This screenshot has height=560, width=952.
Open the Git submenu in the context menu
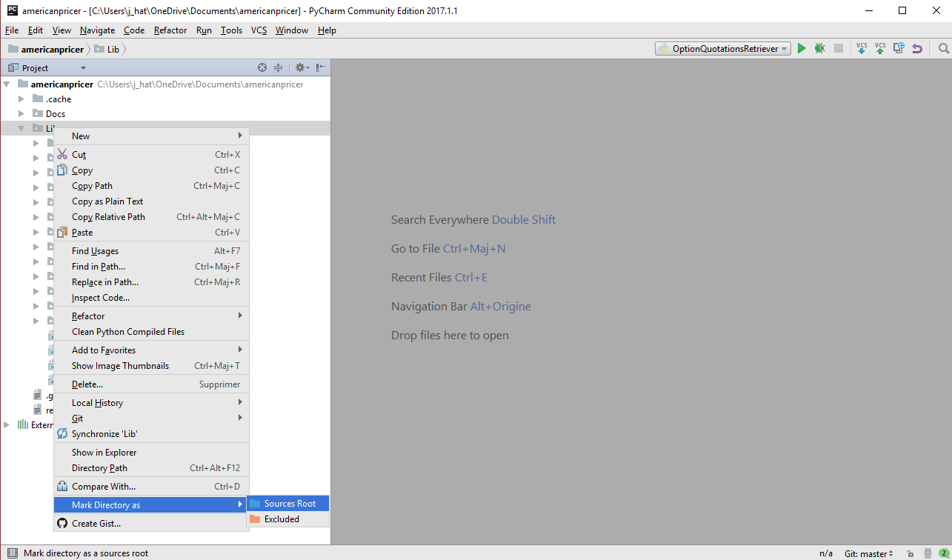(x=151, y=418)
